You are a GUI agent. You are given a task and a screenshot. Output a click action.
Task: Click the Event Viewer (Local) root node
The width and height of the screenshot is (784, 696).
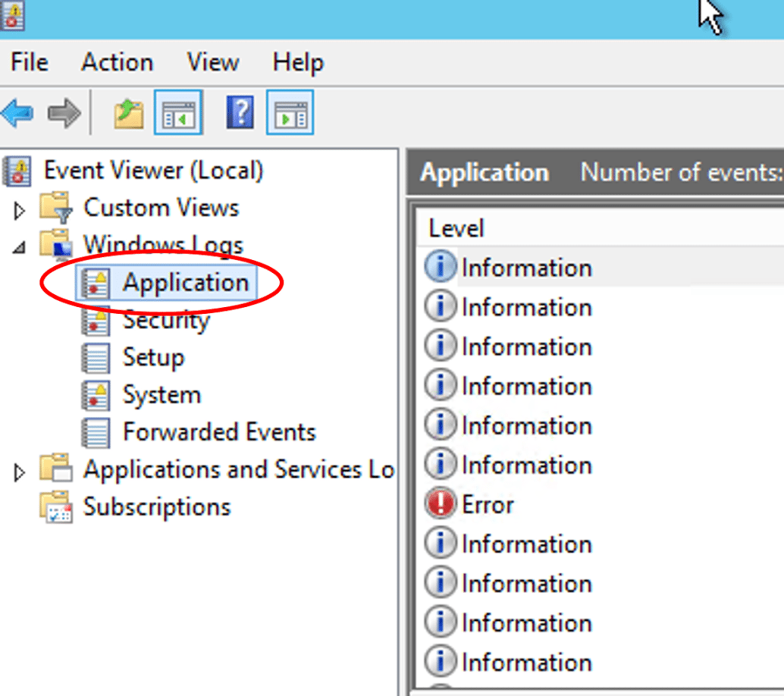coord(152,170)
